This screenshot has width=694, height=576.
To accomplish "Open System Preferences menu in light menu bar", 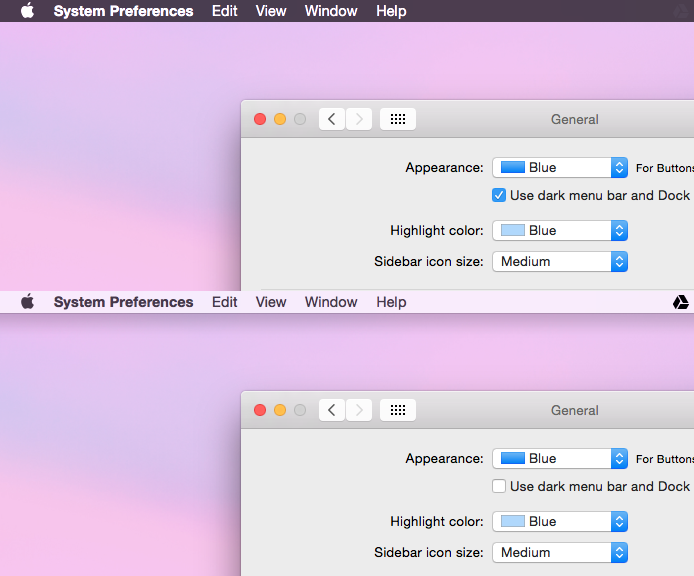I will 123,302.
